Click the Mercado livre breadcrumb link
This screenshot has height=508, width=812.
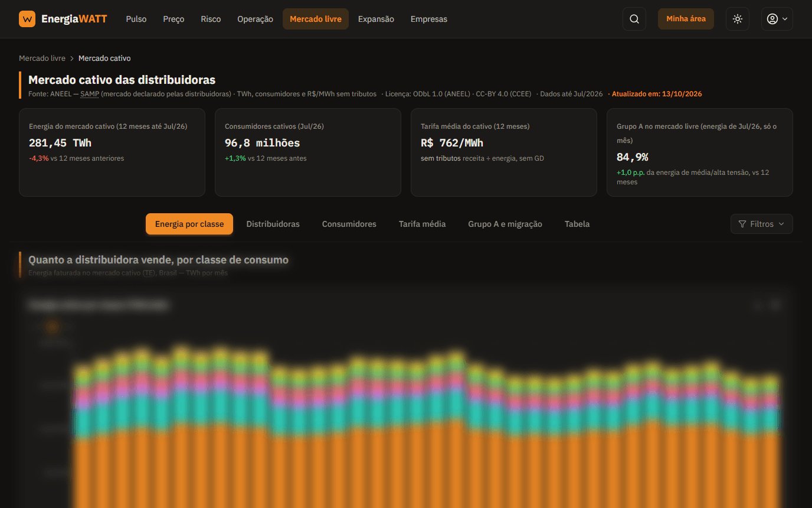click(42, 58)
